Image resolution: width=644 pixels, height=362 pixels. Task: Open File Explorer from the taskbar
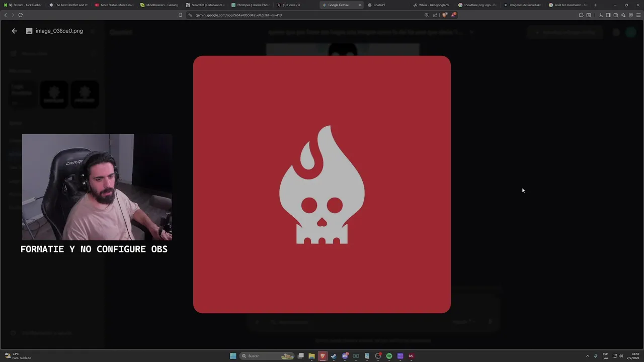pyautogui.click(x=311, y=356)
